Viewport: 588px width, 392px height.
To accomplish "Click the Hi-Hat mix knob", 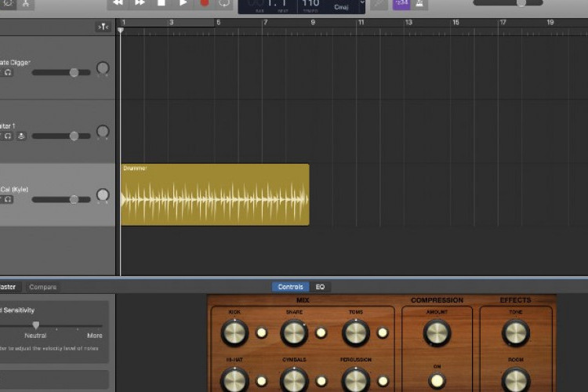I will [x=234, y=380].
